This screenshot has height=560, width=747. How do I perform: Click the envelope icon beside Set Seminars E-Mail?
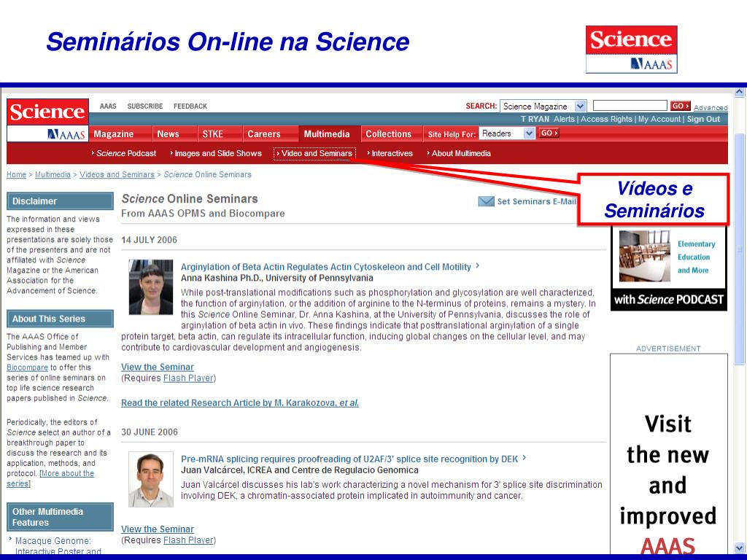coord(486,201)
